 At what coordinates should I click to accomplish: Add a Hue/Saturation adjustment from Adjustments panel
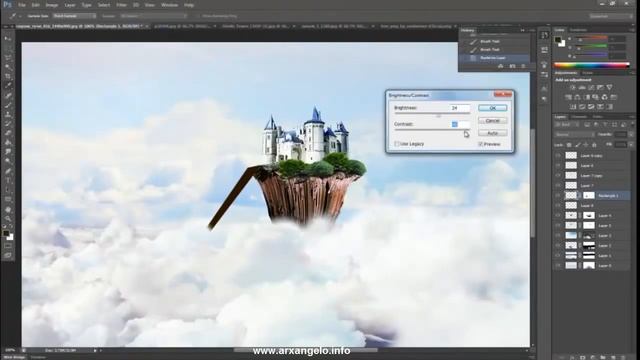(x=568, y=97)
